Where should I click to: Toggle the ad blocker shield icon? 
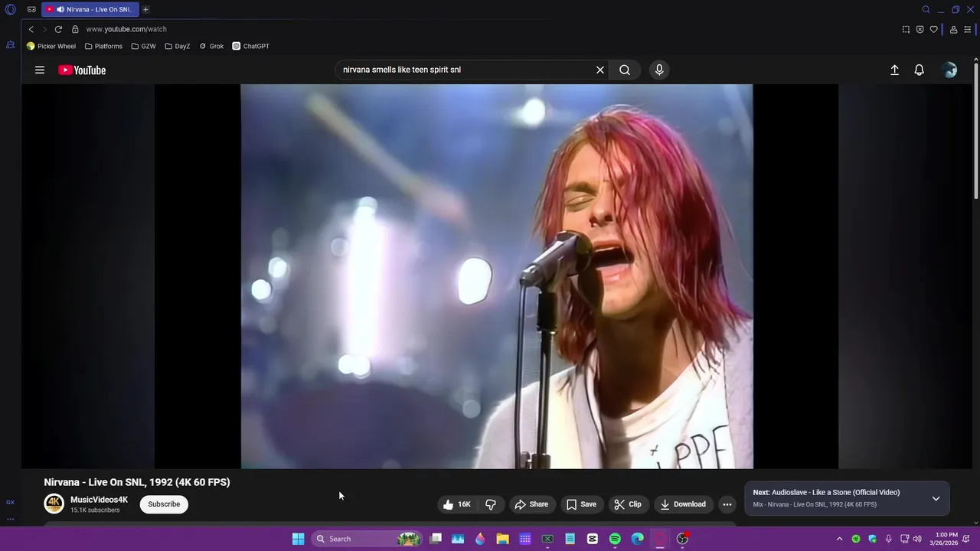pos(920,29)
